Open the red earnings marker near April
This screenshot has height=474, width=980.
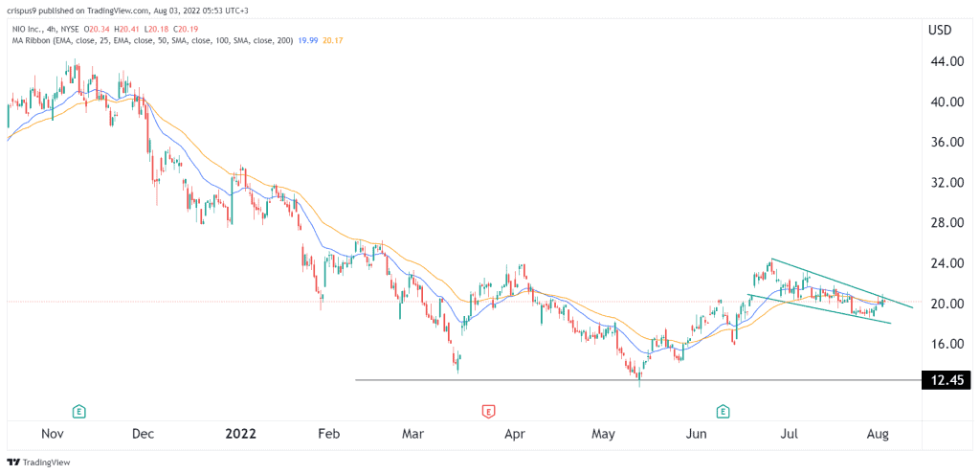[488, 412]
